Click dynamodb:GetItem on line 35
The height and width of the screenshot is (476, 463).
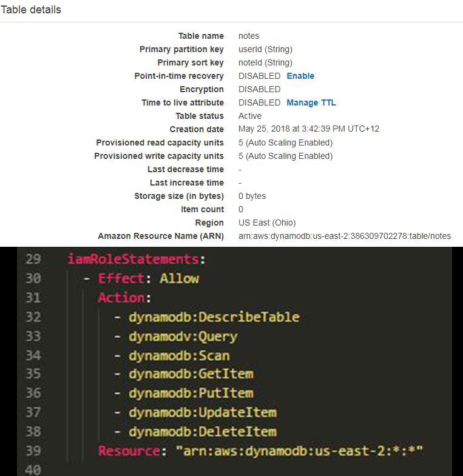[191, 374]
